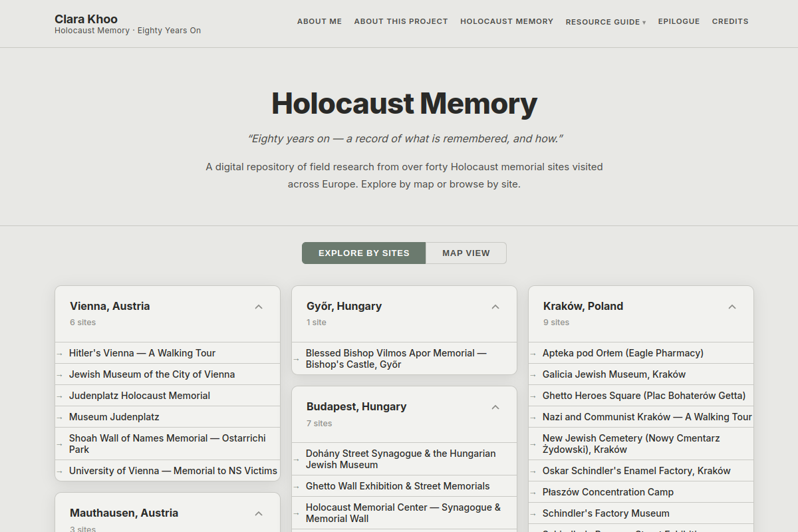798x532 pixels.
Task: Open Holocaust Memory nav item
Action: [507, 21]
